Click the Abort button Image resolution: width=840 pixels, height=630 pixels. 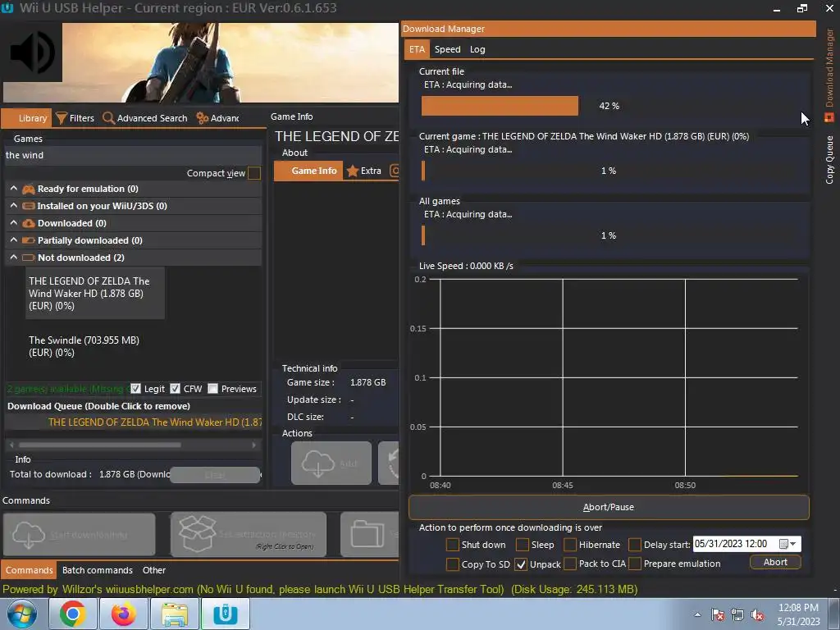[x=775, y=562]
